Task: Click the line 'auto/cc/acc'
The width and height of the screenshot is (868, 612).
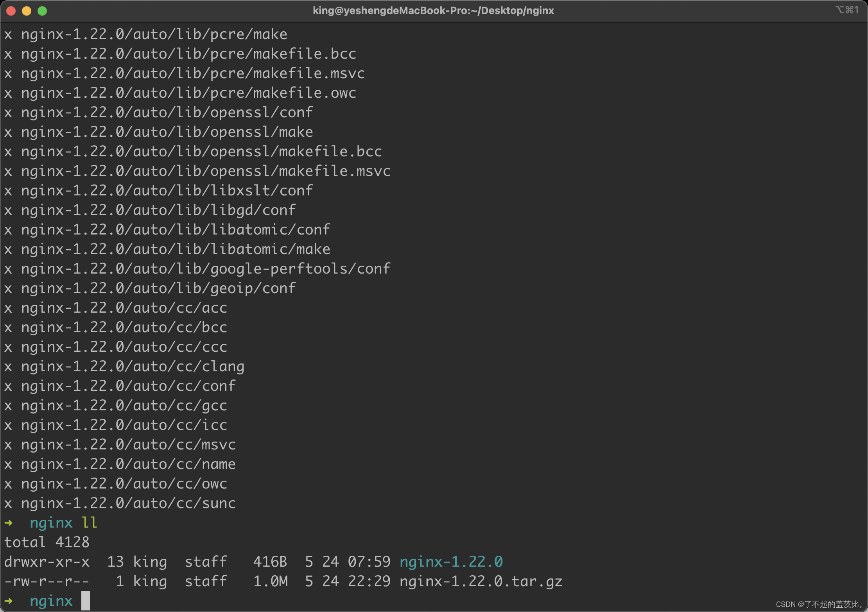Action: pos(116,308)
